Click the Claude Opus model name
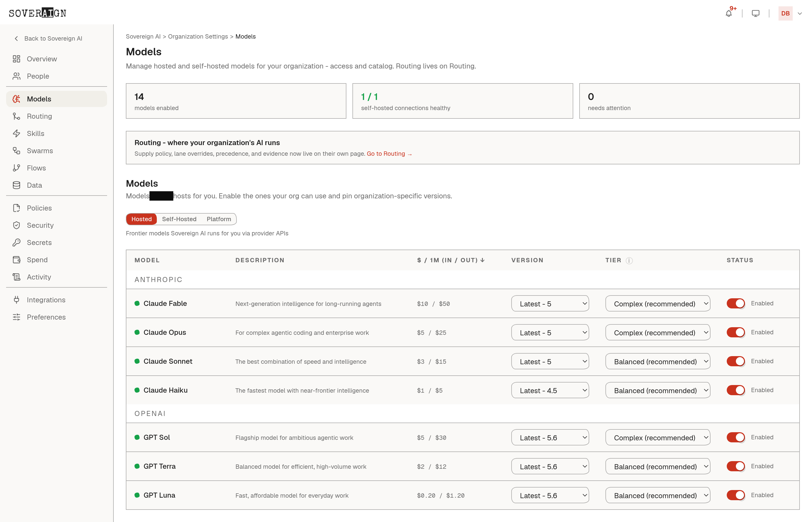 (x=165, y=332)
